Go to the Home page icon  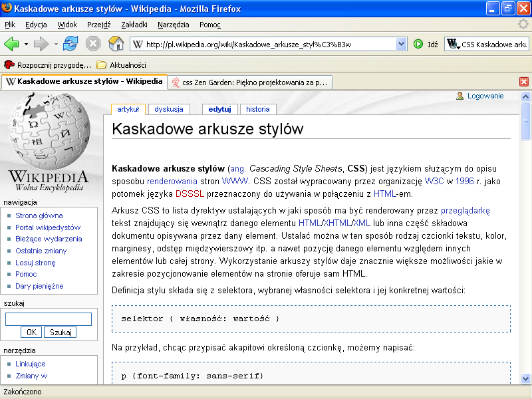click(116, 44)
